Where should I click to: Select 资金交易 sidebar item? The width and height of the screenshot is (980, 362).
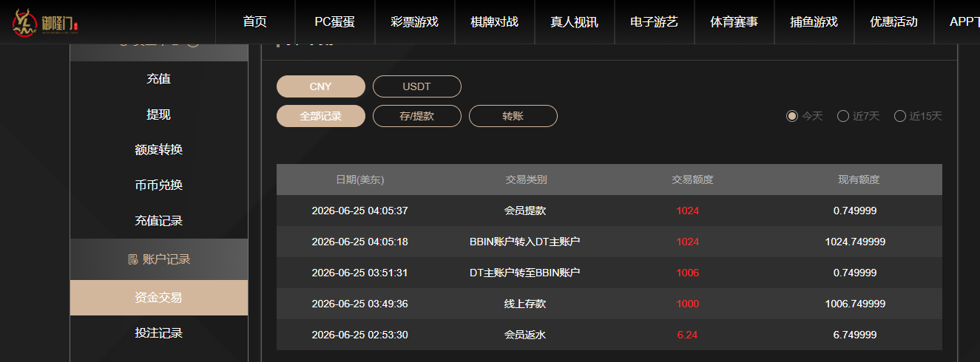coord(159,298)
